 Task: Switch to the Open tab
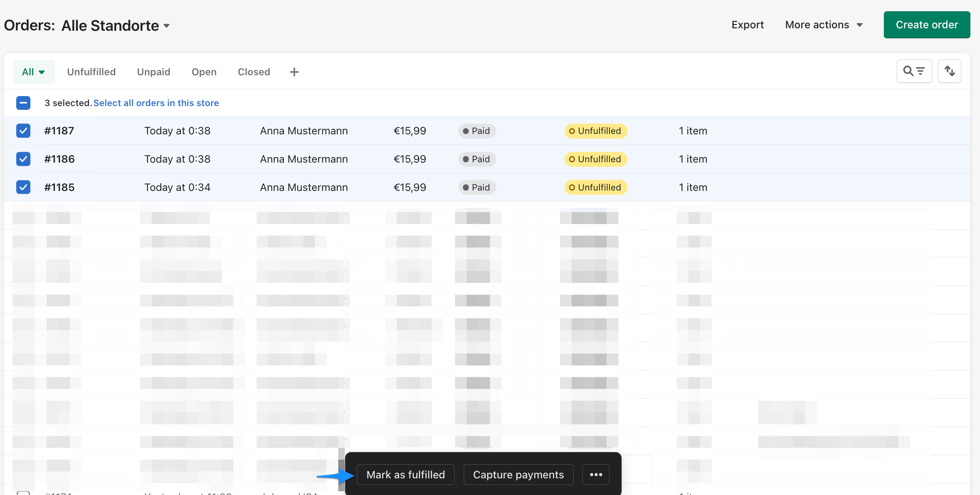(204, 72)
